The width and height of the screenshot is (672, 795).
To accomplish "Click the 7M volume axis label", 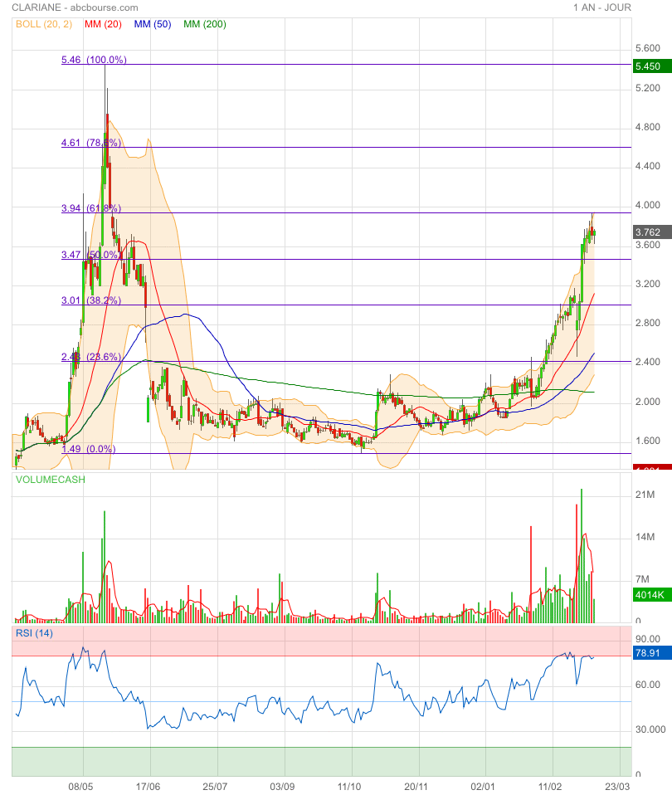I will click(642, 579).
